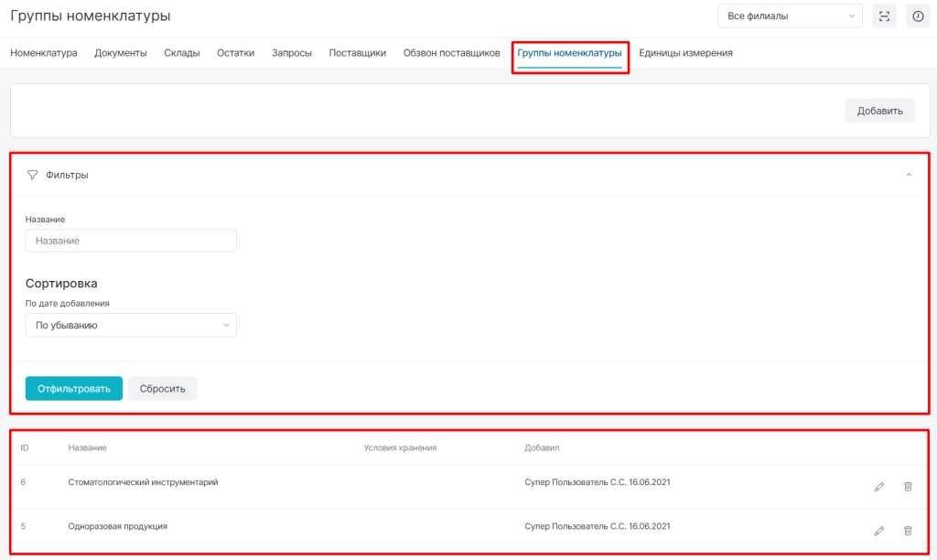Switch to the Документы tab
Viewport: 937px width, 560px height.
[x=121, y=52]
